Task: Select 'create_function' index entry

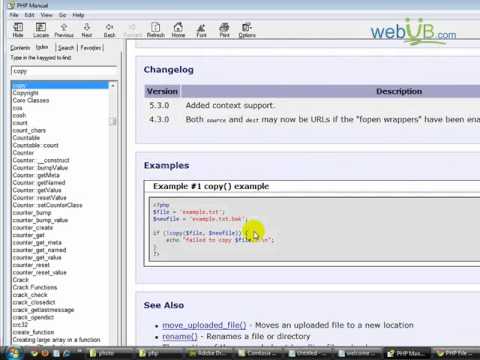Action: coord(33,332)
